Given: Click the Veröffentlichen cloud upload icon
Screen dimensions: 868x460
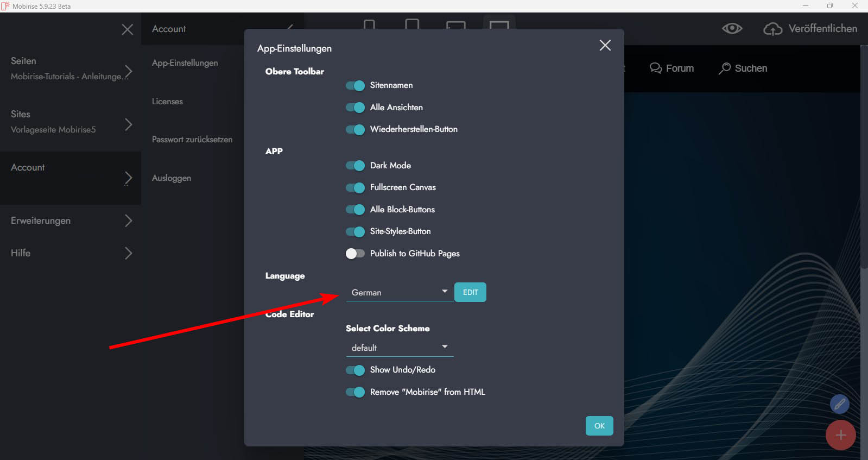Looking at the screenshot, I should [x=772, y=29].
